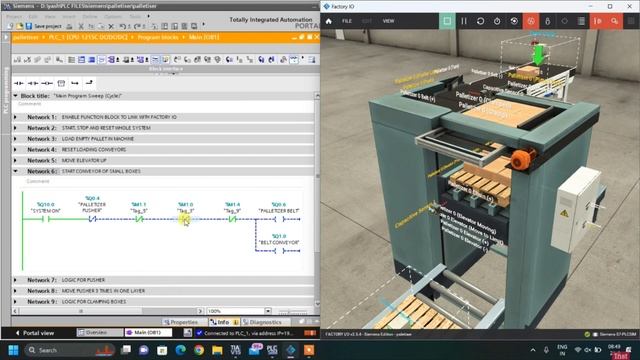640x360 pixels.
Task: Click the BELT CONVEYOR coil
Action: (279, 251)
